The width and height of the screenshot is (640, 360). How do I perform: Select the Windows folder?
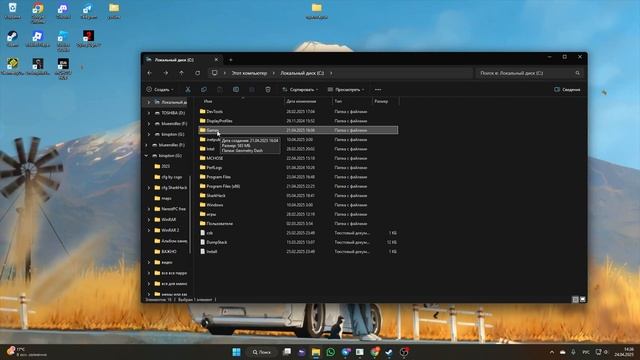point(298,205)
